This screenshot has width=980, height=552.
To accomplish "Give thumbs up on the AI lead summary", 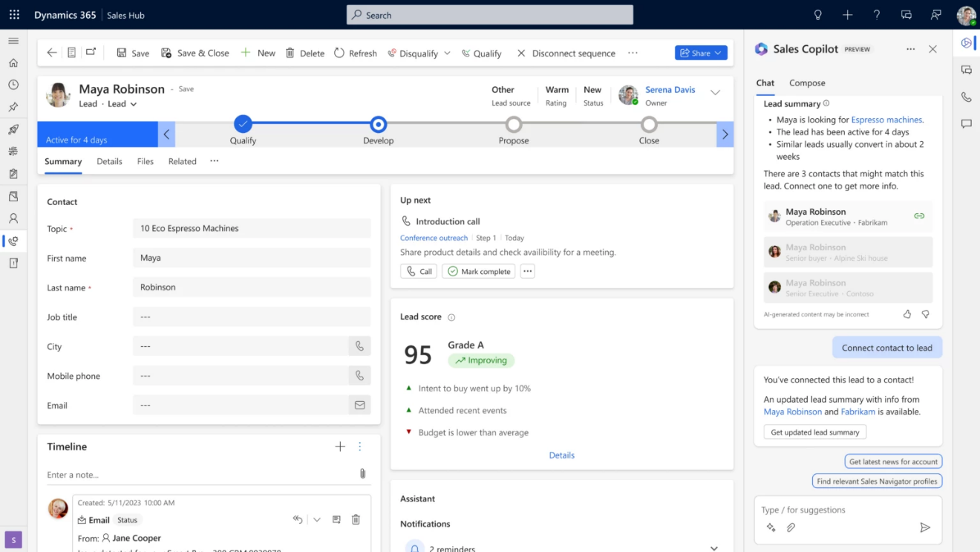I will (906, 314).
